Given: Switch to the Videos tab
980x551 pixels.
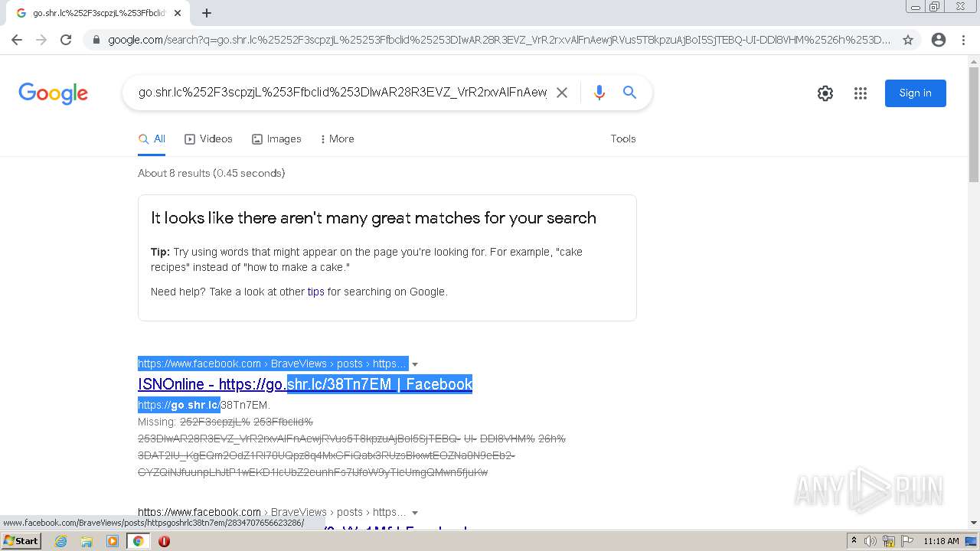Looking at the screenshot, I should (x=208, y=139).
